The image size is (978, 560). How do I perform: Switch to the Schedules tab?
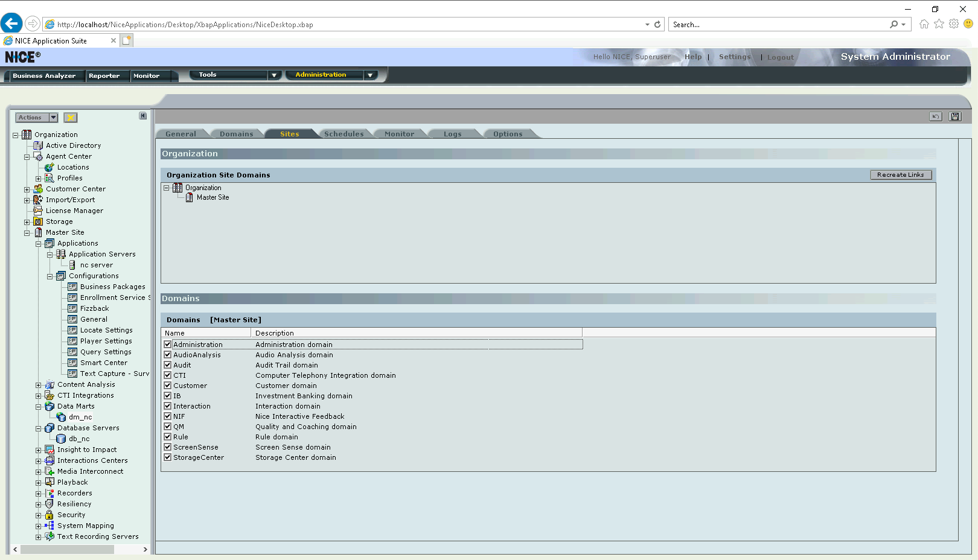344,134
